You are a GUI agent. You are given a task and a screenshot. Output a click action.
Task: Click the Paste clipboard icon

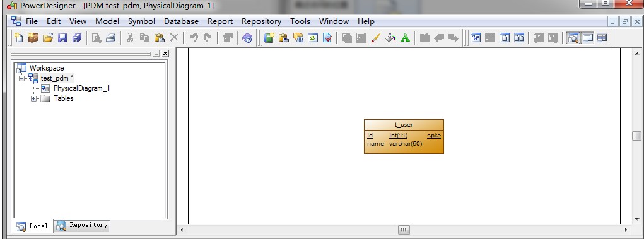[160, 38]
